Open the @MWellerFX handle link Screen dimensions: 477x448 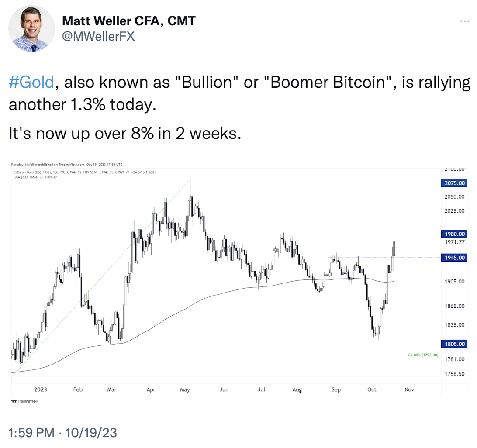point(98,37)
